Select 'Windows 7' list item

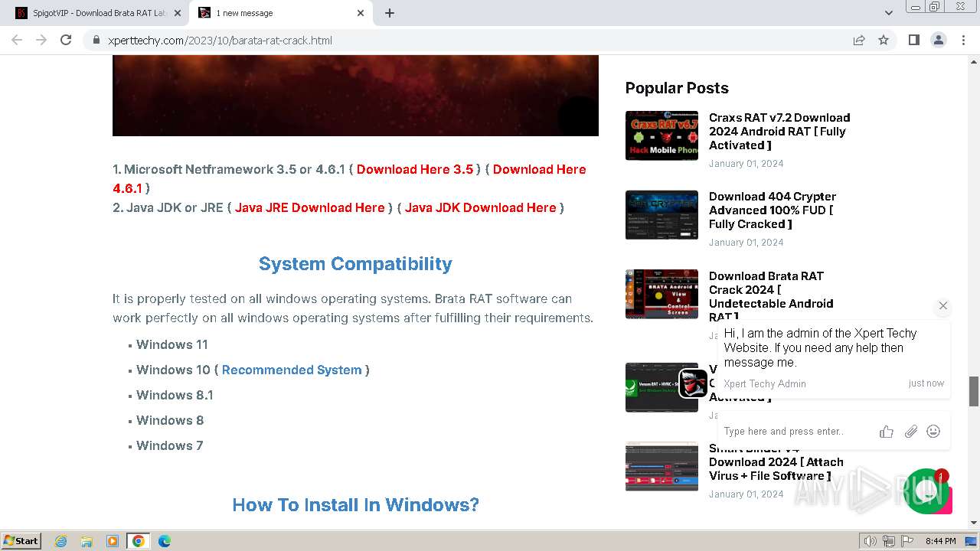click(x=170, y=445)
